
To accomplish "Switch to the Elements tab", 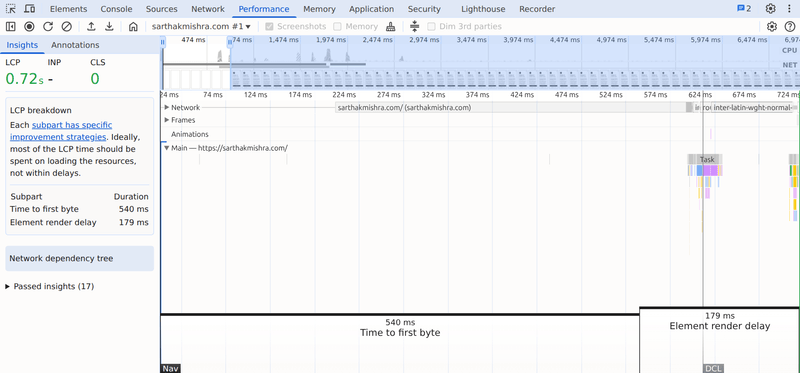I will coord(68,9).
